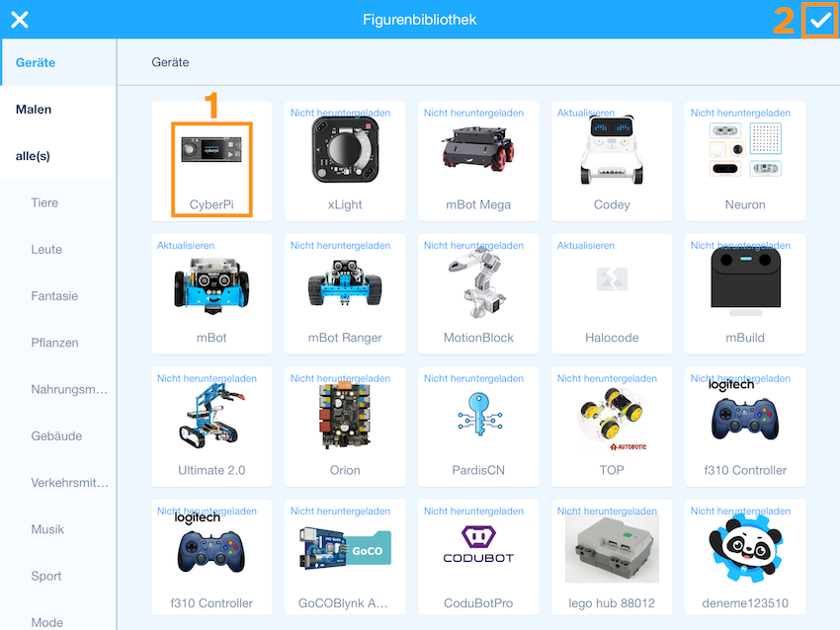Click the CyberPi label text

click(211, 204)
